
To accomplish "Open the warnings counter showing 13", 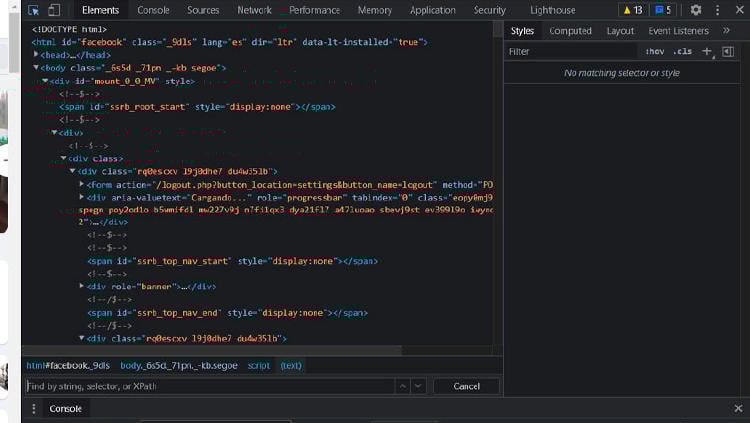I will 632,10.
